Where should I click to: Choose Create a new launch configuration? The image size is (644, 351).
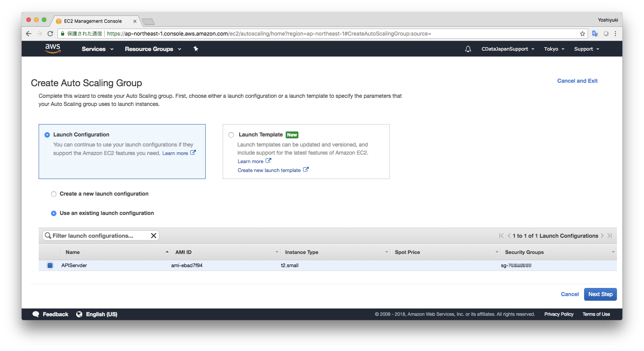click(x=54, y=194)
